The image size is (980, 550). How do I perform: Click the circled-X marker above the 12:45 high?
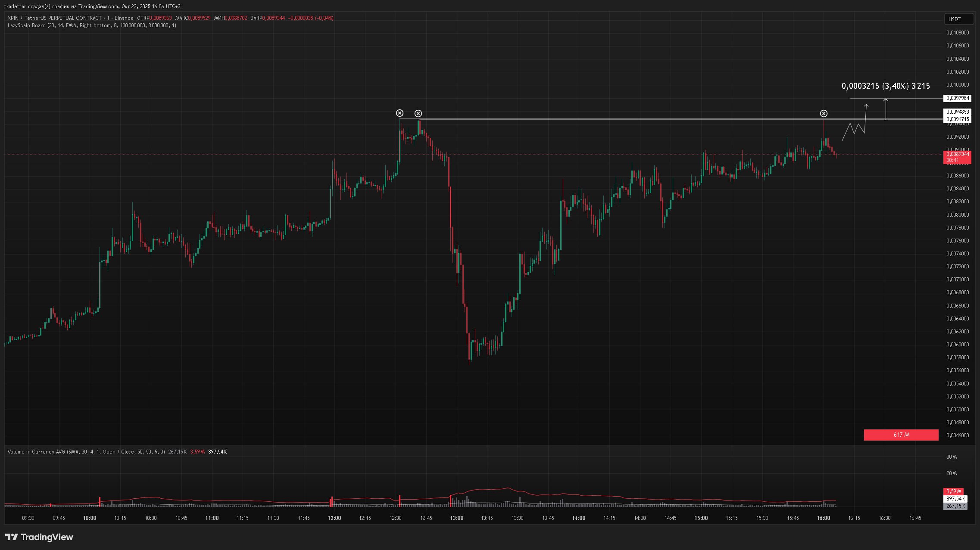[418, 114]
